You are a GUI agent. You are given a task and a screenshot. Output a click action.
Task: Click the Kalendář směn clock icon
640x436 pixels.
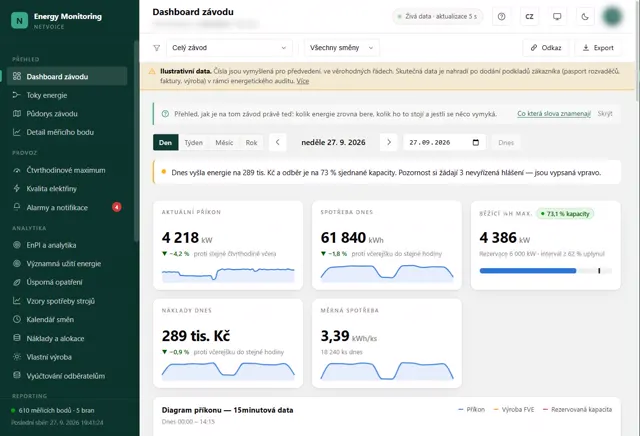17,319
